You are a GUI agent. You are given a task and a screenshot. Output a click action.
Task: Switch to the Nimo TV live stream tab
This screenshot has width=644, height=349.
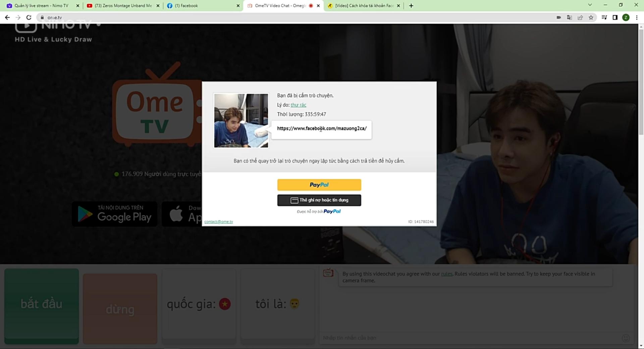click(41, 6)
